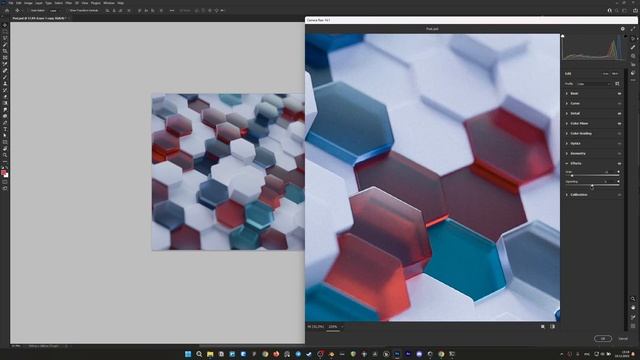
Task: Toggle Curve panel edits eye icon
Action: (619, 104)
